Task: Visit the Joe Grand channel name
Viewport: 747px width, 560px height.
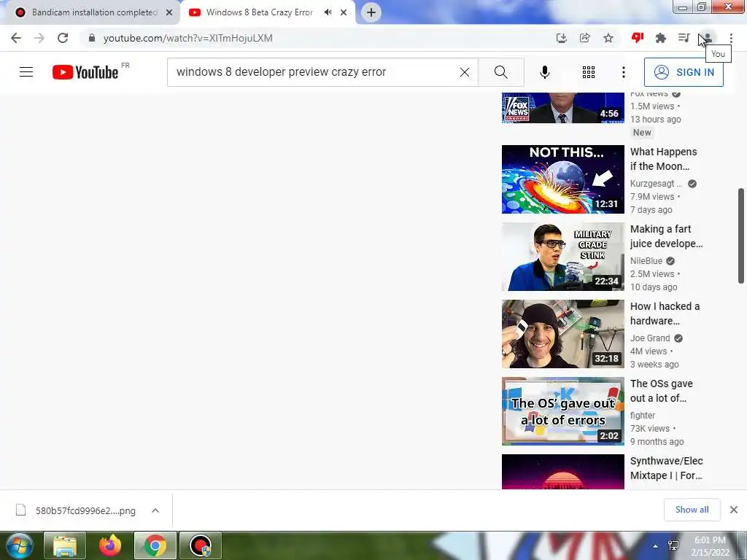Action: pos(650,338)
